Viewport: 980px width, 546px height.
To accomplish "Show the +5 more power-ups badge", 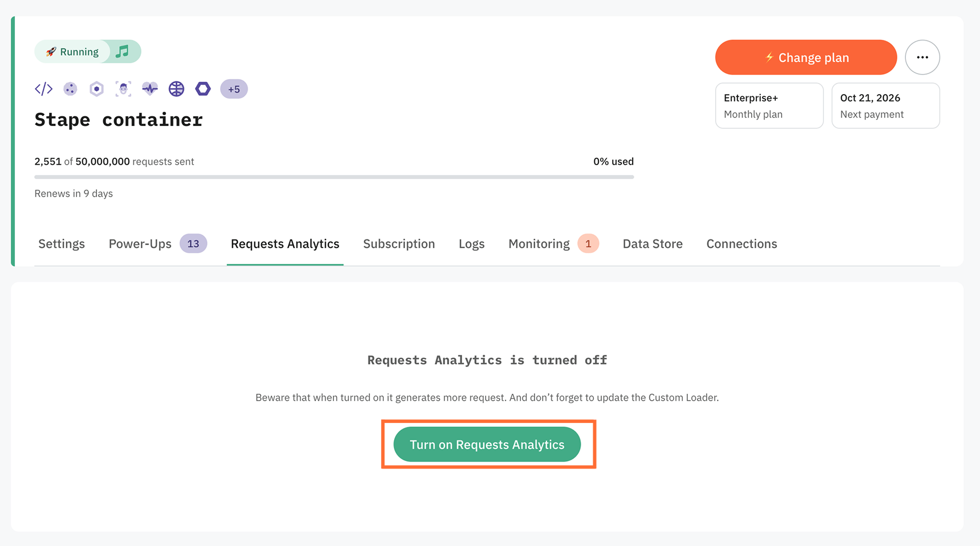I will click(x=234, y=89).
